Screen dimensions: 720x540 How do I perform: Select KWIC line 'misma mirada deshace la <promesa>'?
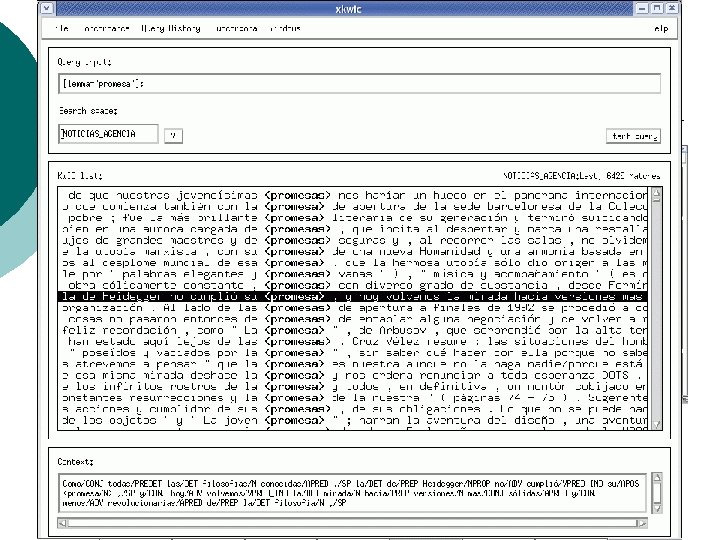tap(354, 375)
